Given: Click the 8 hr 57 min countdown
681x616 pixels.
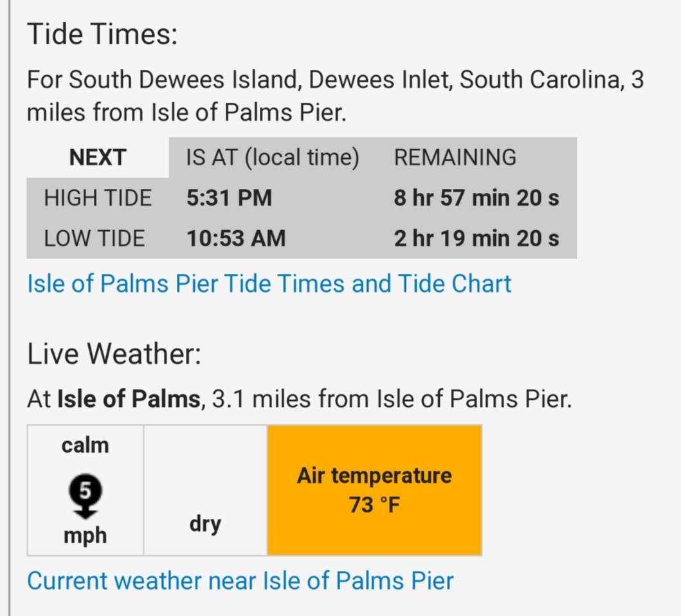Looking at the screenshot, I should (x=477, y=197).
